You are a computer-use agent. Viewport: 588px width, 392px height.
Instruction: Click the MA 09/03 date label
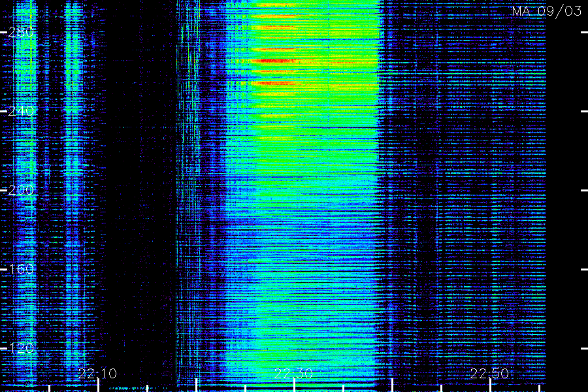click(547, 11)
